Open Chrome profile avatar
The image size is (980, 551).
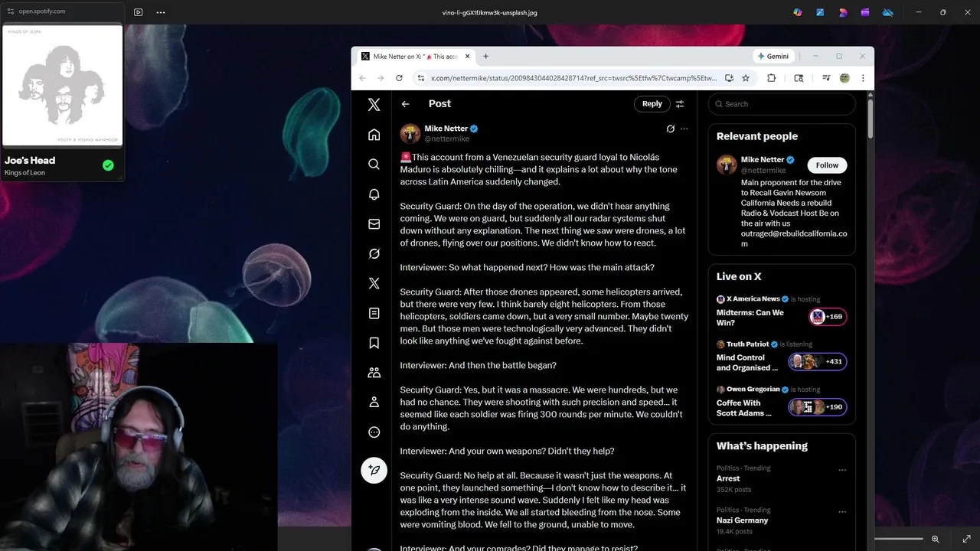tap(844, 78)
